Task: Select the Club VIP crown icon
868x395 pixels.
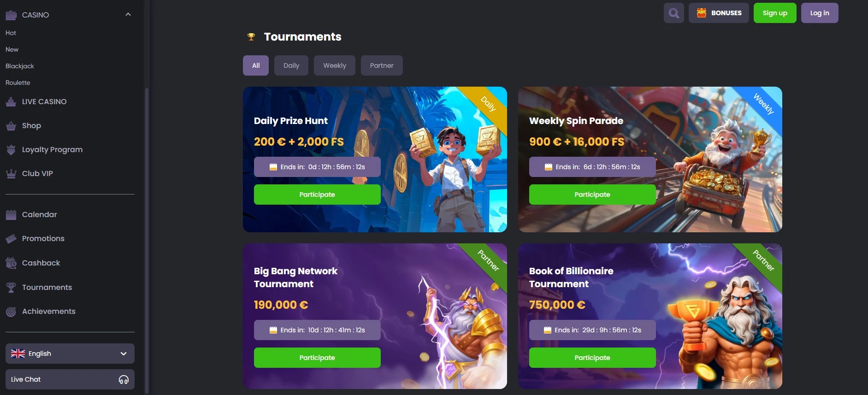Action: pyautogui.click(x=11, y=174)
